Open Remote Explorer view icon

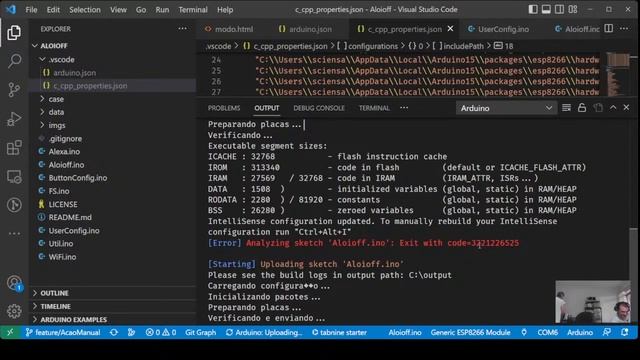pyautogui.click(x=14, y=177)
